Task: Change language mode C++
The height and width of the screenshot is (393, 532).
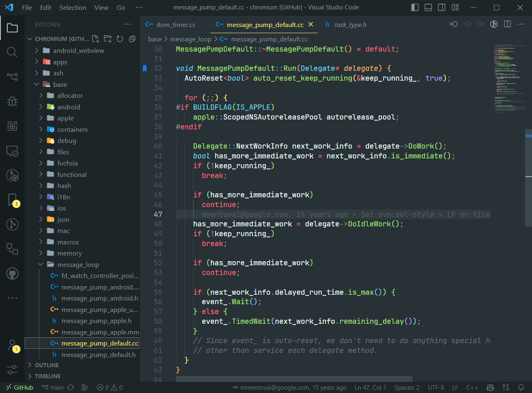Action: [472, 387]
